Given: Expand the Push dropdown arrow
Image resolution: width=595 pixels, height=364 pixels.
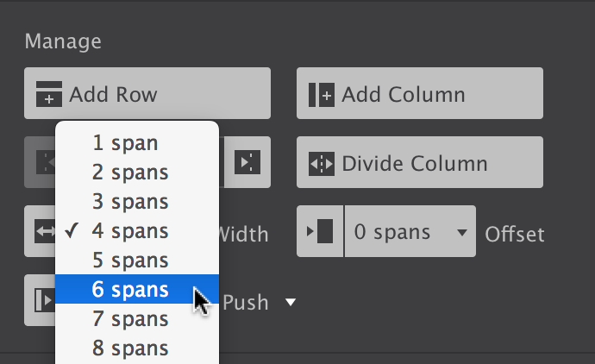Looking at the screenshot, I should (x=291, y=302).
